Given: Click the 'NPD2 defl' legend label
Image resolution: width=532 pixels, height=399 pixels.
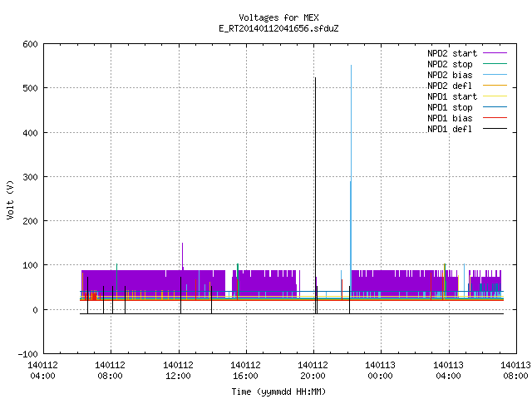Looking at the screenshot, I should [x=450, y=86].
